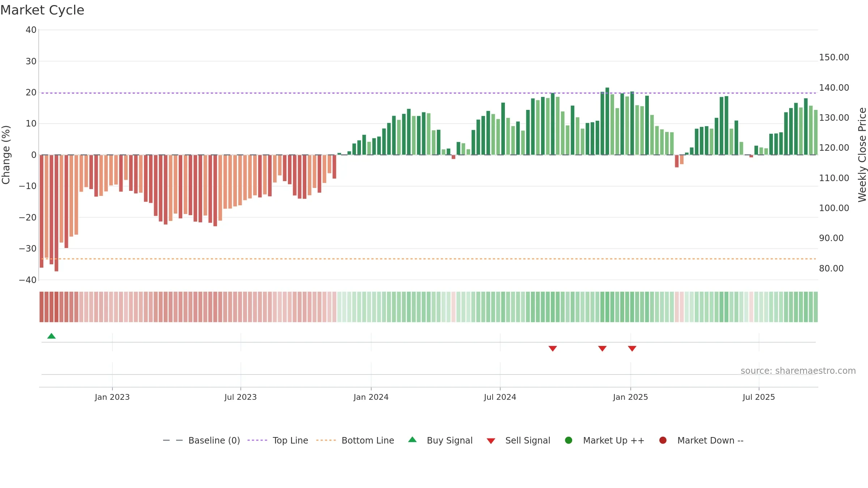
Task: Click the 'Jul 2024' x-axis label
Action: (500, 397)
